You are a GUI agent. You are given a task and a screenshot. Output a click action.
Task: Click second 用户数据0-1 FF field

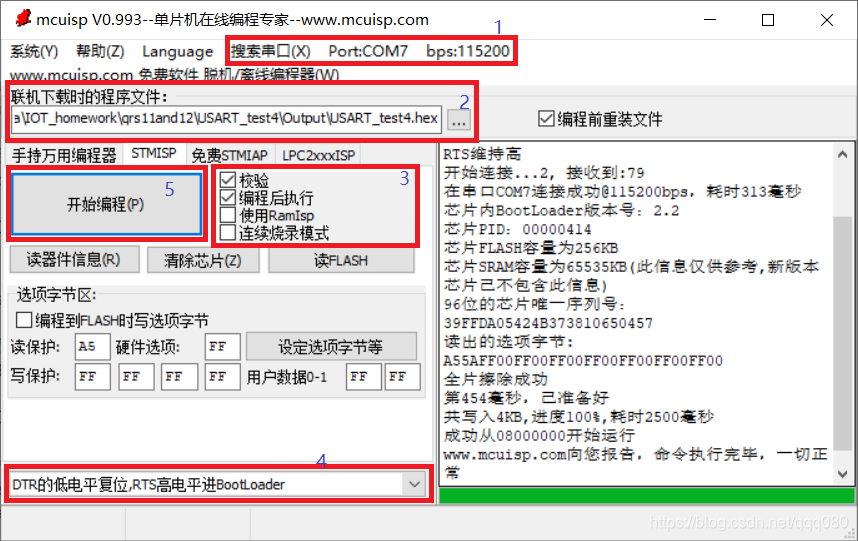click(402, 376)
